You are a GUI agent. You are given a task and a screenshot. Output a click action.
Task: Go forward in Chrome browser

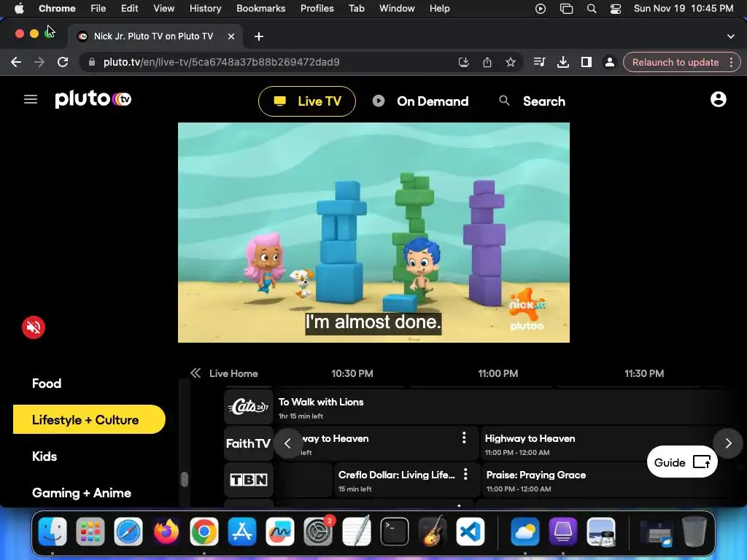(39, 62)
